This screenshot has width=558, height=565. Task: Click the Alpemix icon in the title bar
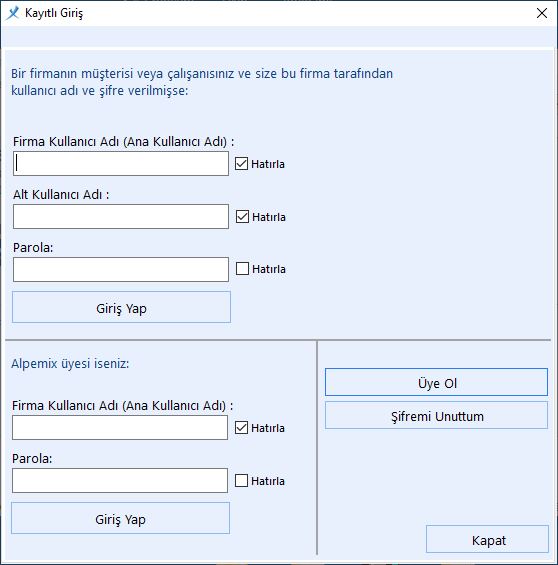13,13
